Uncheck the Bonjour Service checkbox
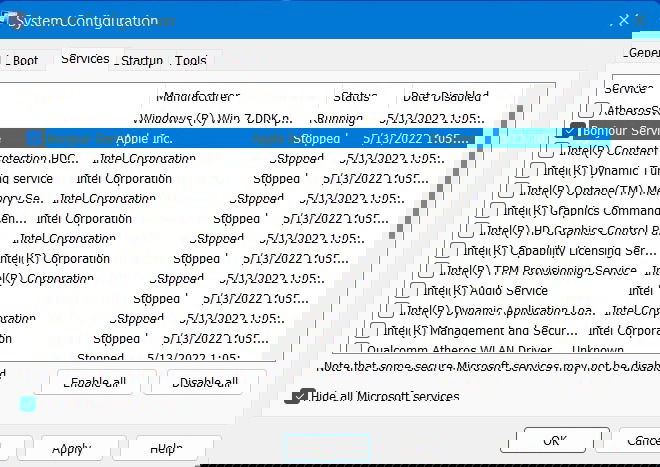The image size is (660, 467). (x=569, y=131)
